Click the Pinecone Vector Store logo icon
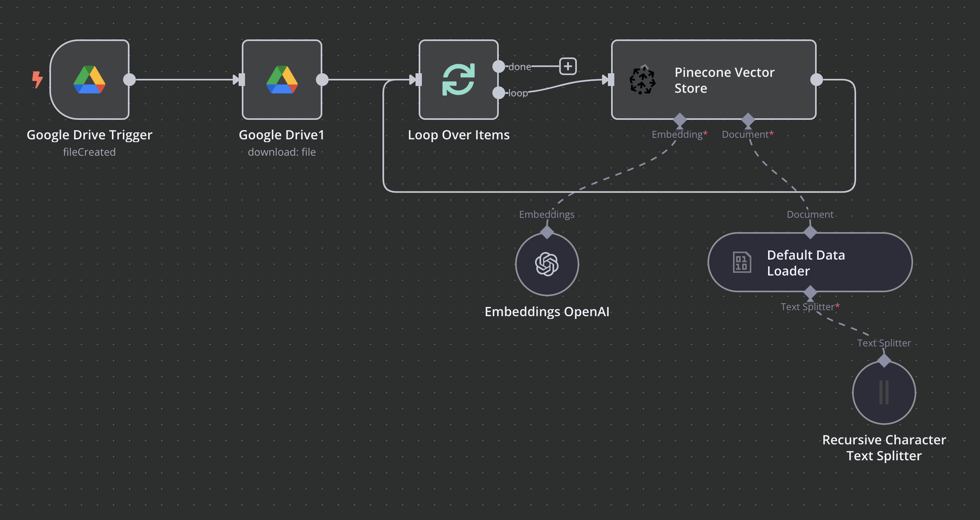The width and height of the screenshot is (980, 520). tap(643, 80)
